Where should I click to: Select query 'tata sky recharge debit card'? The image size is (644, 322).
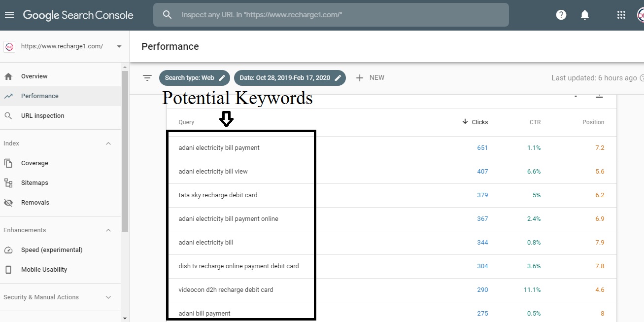click(218, 195)
